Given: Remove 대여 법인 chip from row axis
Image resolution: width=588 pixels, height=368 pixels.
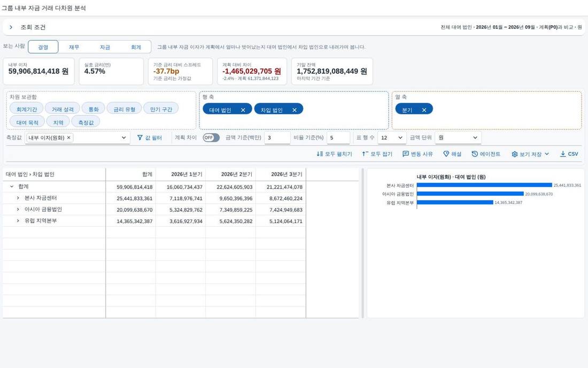Looking at the screenshot, I should point(243,110).
